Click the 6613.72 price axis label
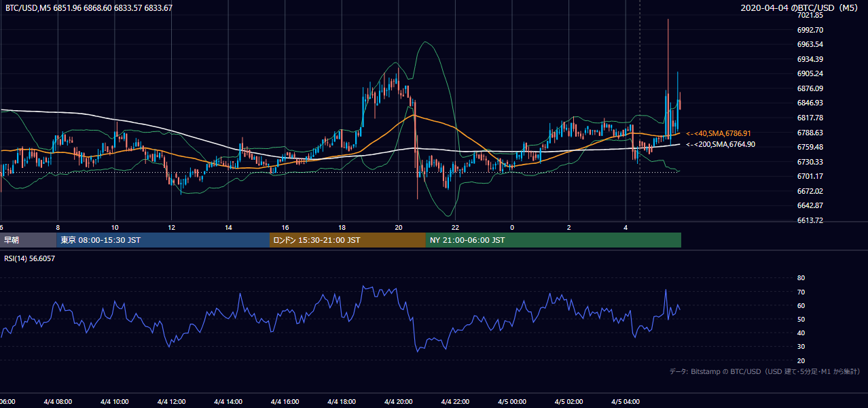This screenshot has height=408, width=868. click(810, 220)
